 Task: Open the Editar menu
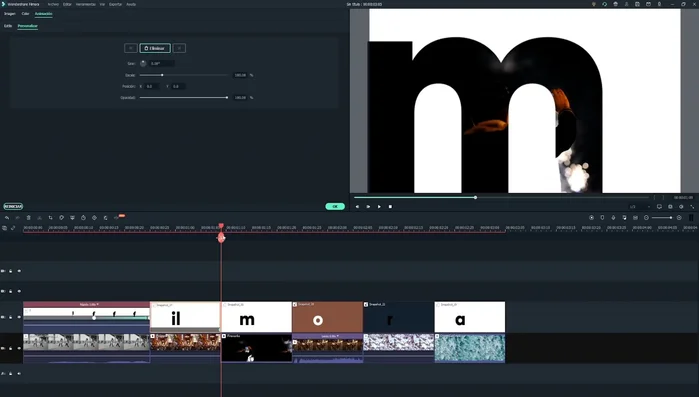[67, 4]
